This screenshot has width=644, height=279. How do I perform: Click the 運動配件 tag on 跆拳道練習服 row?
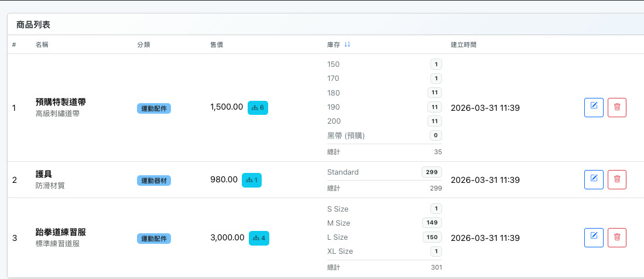(153, 239)
